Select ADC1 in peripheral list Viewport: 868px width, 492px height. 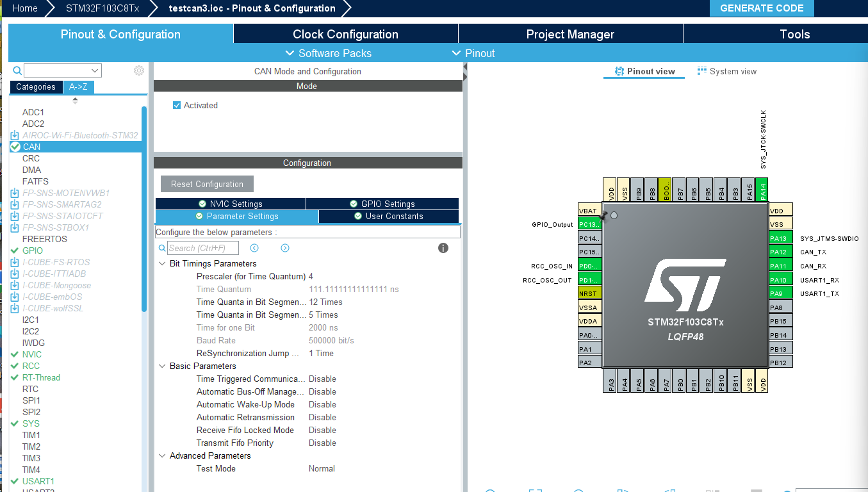(x=33, y=112)
